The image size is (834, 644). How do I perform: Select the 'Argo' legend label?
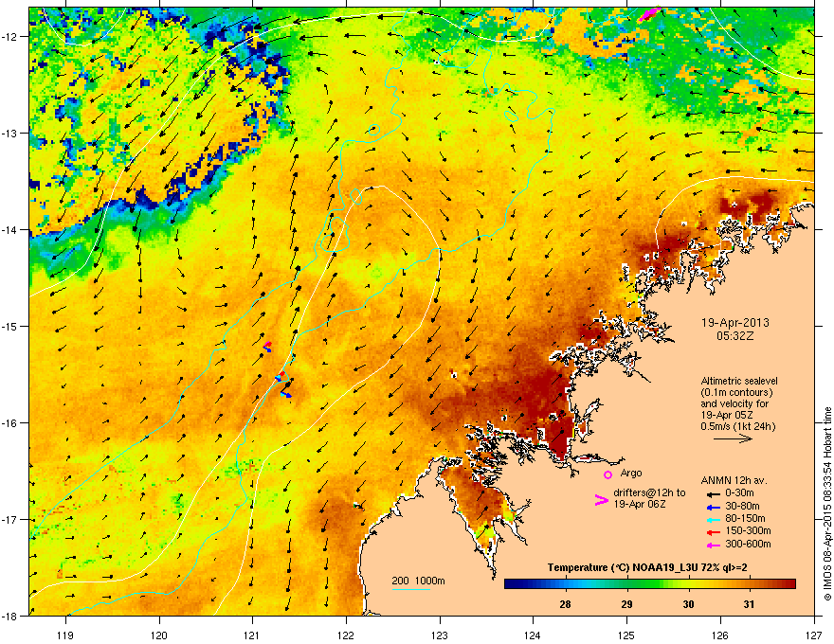[631, 473]
